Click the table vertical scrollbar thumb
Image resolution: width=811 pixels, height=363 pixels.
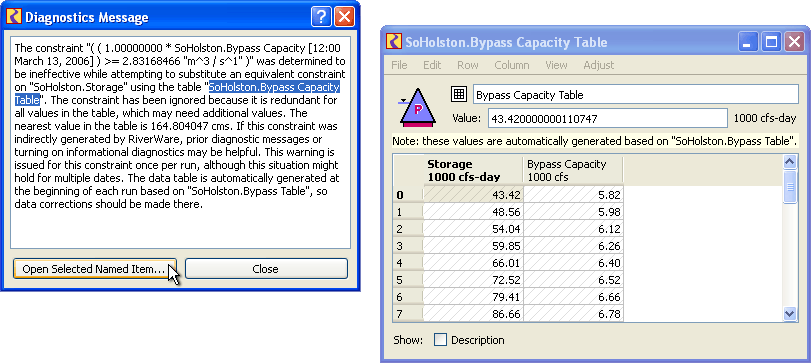790,187
